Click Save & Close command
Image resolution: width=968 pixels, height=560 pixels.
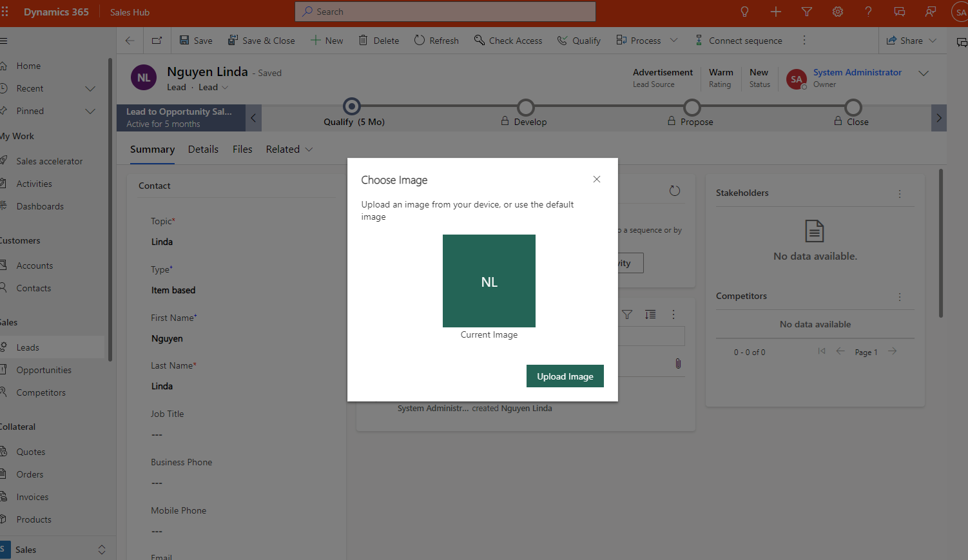(261, 41)
